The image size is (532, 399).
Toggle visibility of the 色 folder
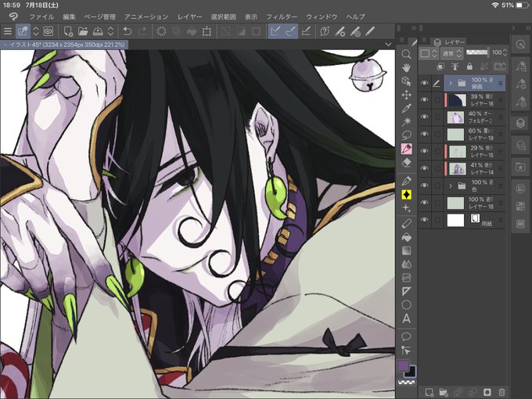pyautogui.click(x=425, y=185)
